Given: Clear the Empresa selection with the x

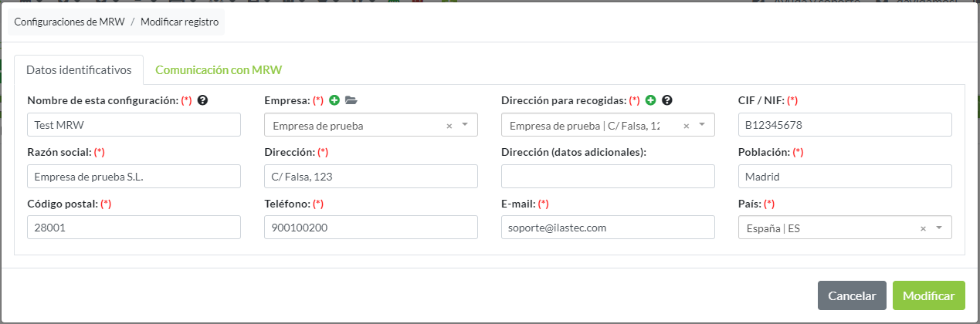Looking at the screenshot, I should (x=449, y=126).
